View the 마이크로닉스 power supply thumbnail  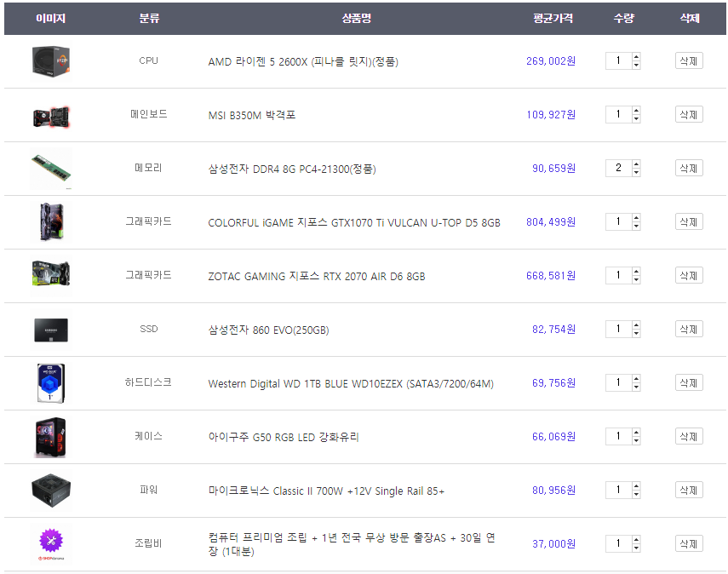(x=51, y=491)
